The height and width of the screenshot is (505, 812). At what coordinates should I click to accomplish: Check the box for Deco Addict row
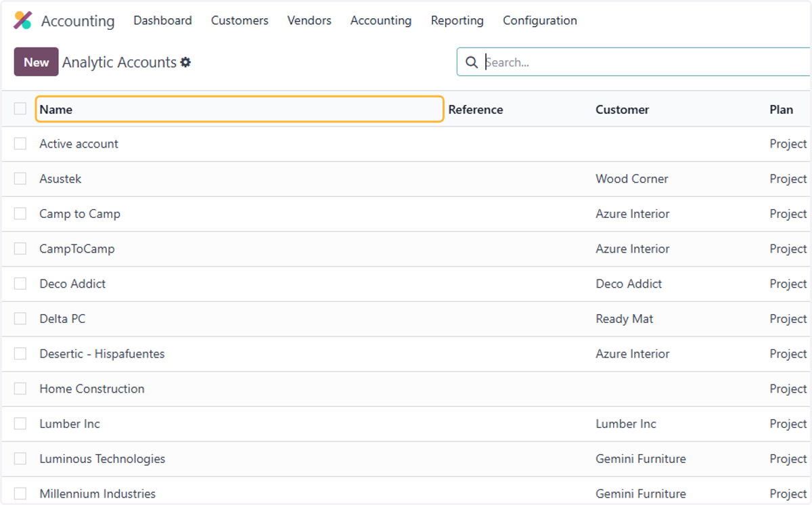(x=20, y=284)
